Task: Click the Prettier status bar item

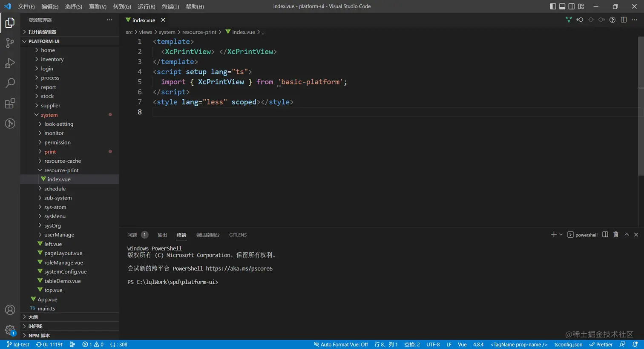Action: (x=601, y=344)
